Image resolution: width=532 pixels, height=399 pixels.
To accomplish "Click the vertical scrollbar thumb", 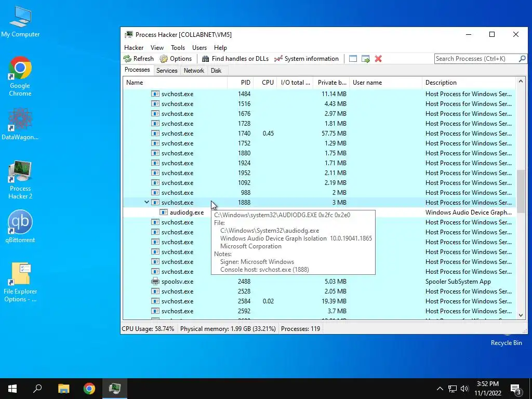I will pyautogui.click(x=521, y=192).
